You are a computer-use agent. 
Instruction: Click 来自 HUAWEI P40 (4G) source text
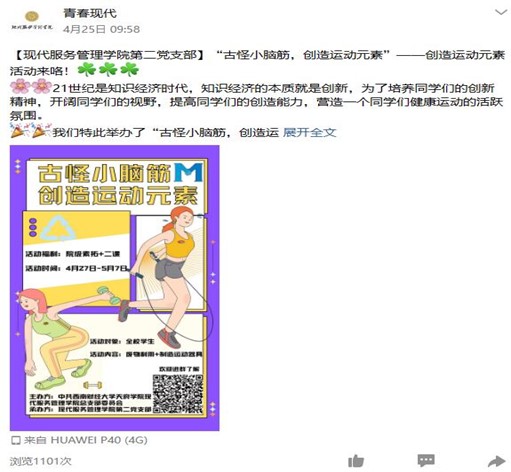(85, 440)
